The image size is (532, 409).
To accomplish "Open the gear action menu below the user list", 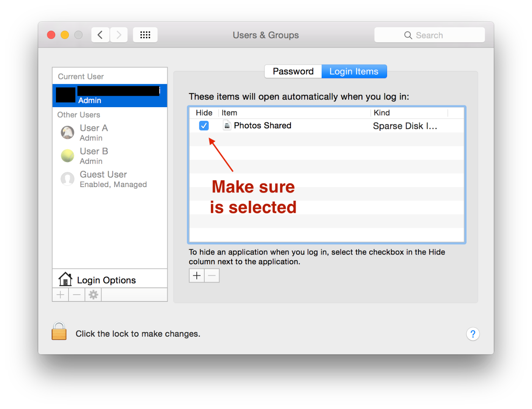I will [x=93, y=295].
